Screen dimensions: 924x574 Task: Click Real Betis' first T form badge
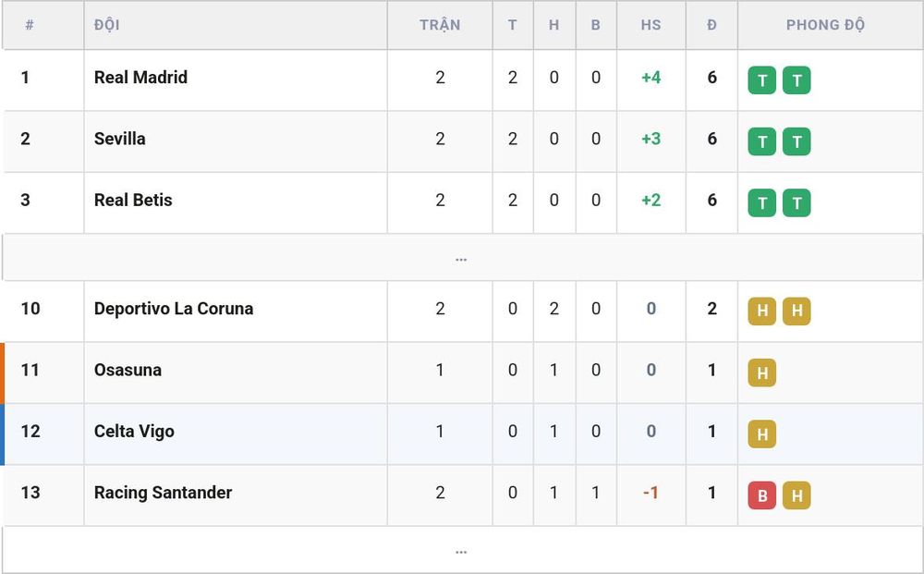click(762, 202)
